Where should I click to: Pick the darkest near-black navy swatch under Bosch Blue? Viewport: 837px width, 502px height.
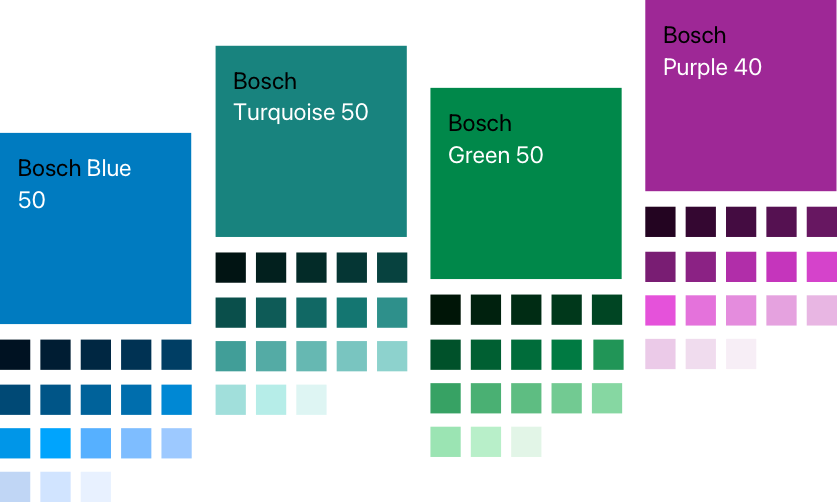pyautogui.click(x=15, y=355)
